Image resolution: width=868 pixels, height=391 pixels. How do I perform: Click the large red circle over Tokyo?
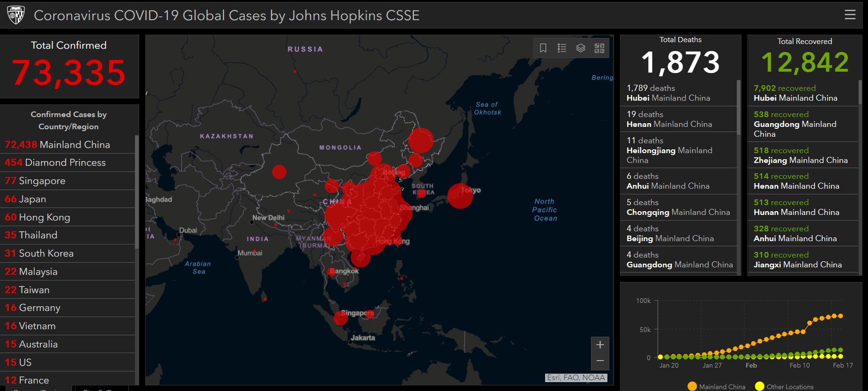460,196
